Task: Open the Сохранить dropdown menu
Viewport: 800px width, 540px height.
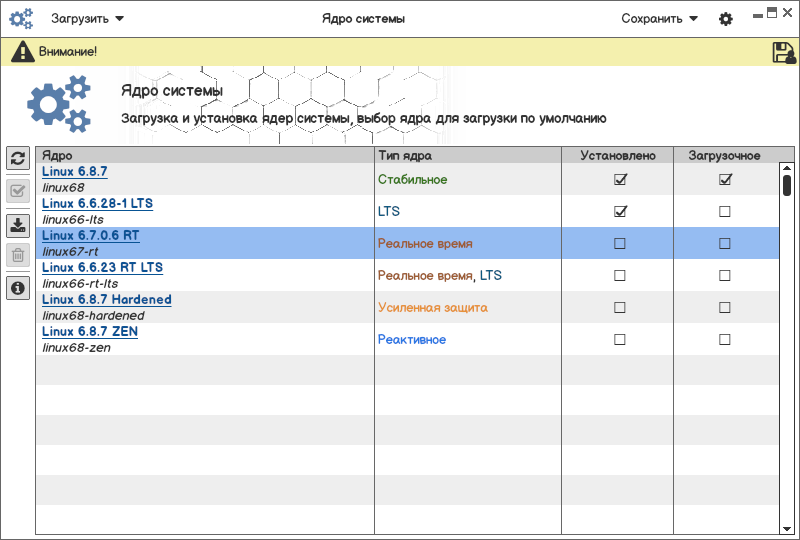Action: 659,19
